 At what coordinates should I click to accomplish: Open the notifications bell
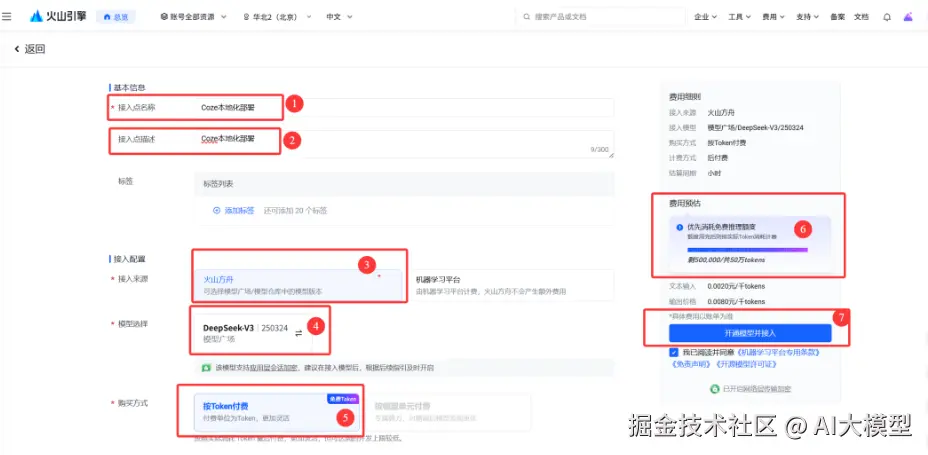click(x=887, y=17)
